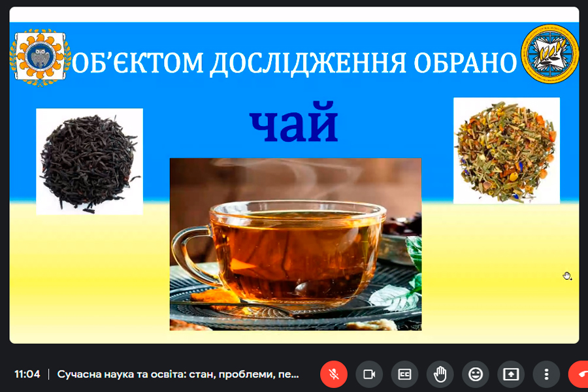Click the slide heading 'ОБ'ЄКТОМ ДОСЛІДЖЕННЯ ОБРАНО'
This screenshot has height=392, width=588.
(295, 63)
